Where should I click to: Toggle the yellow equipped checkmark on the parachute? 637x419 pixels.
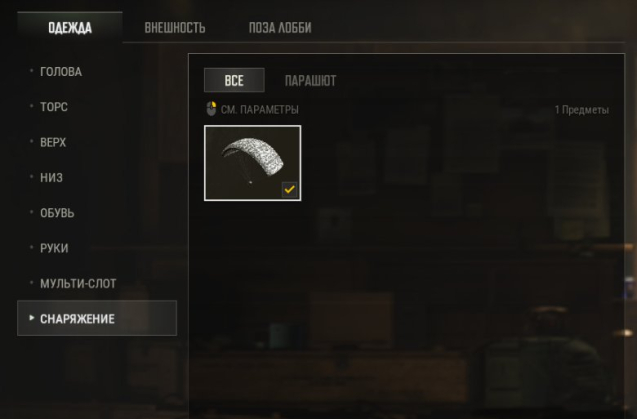click(x=289, y=189)
